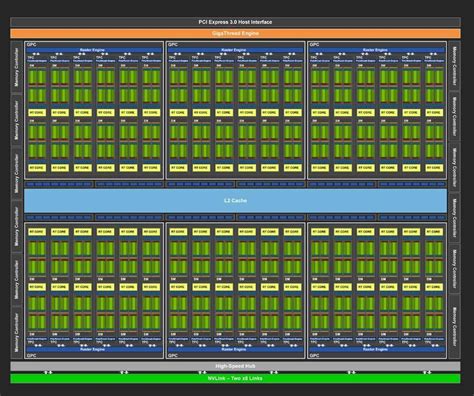Click the blue L2 Cache block
This screenshot has width=474, height=396.
pos(235,201)
